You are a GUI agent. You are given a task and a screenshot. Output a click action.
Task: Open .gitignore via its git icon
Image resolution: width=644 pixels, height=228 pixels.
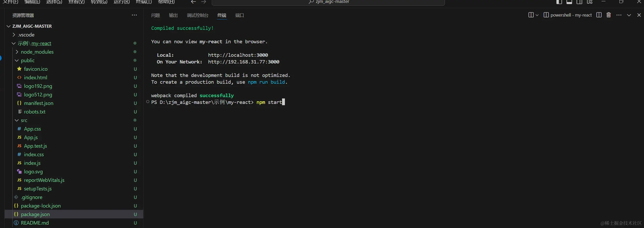pos(16,197)
